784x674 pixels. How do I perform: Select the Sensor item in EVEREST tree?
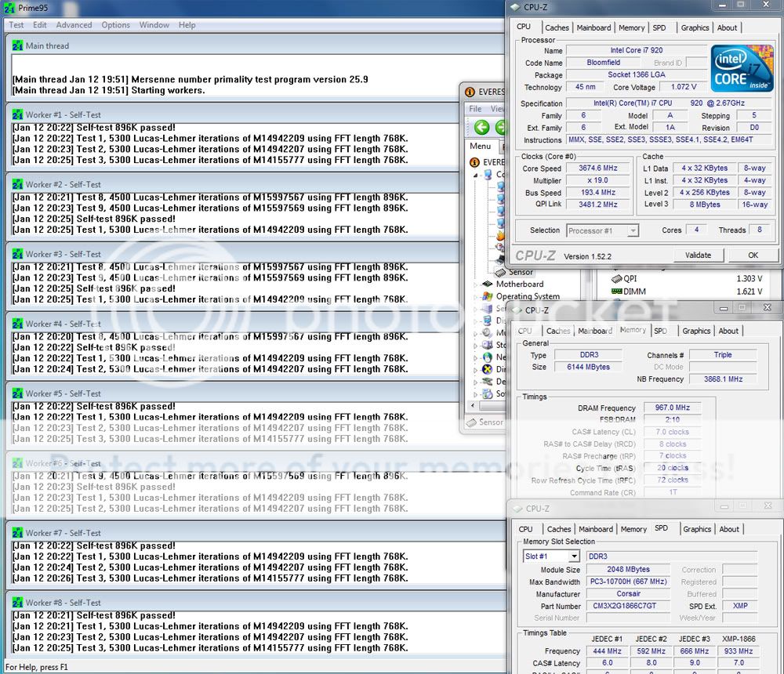(x=521, y=272)
